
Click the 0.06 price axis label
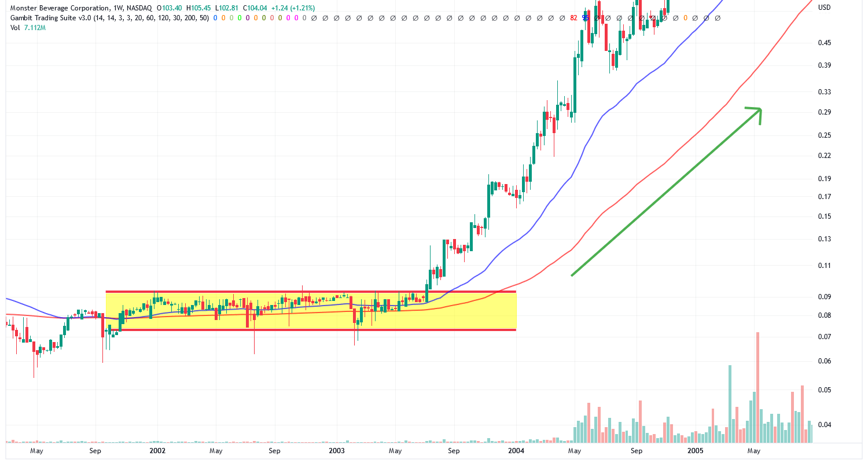click(x=825, y=361)
